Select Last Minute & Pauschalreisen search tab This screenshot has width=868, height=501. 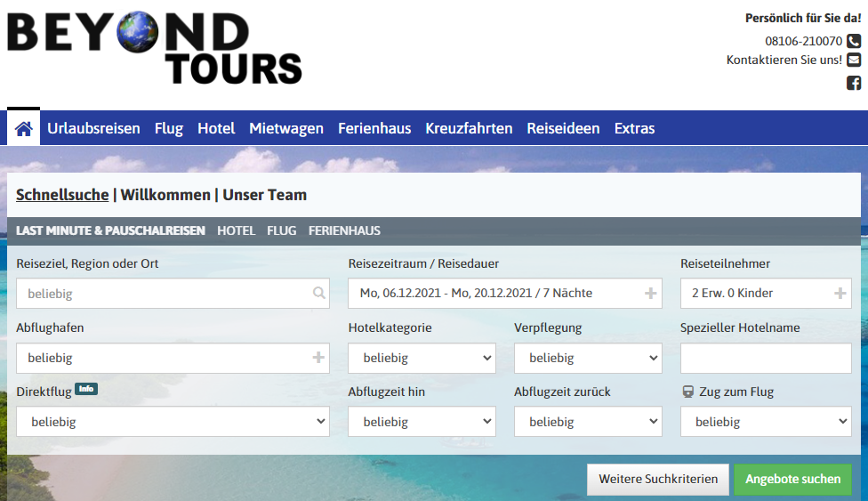pos(110,230)
